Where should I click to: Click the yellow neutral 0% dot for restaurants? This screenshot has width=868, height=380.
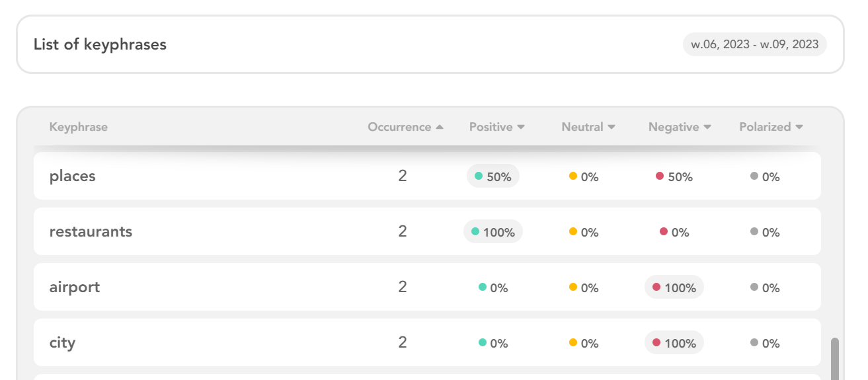(573, 231)
